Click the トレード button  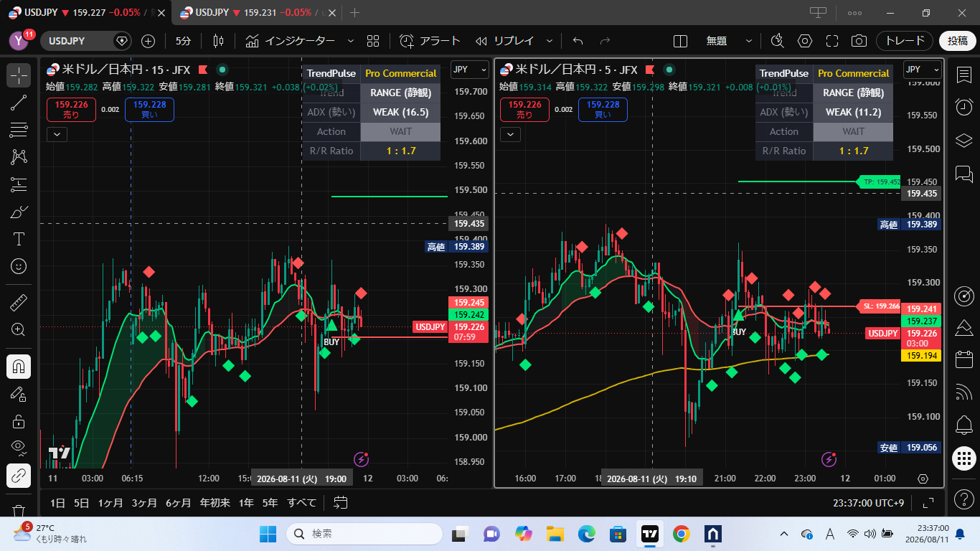905,41
